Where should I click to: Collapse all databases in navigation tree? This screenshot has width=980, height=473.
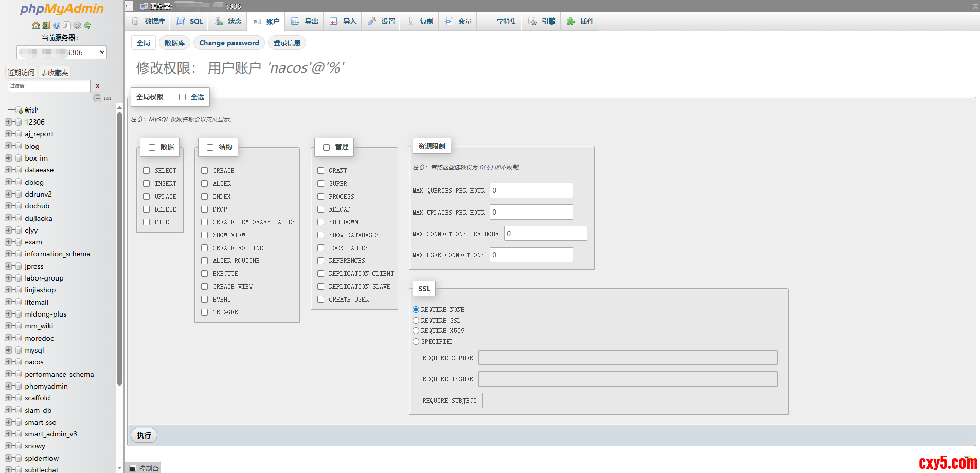tap(97, 98)
